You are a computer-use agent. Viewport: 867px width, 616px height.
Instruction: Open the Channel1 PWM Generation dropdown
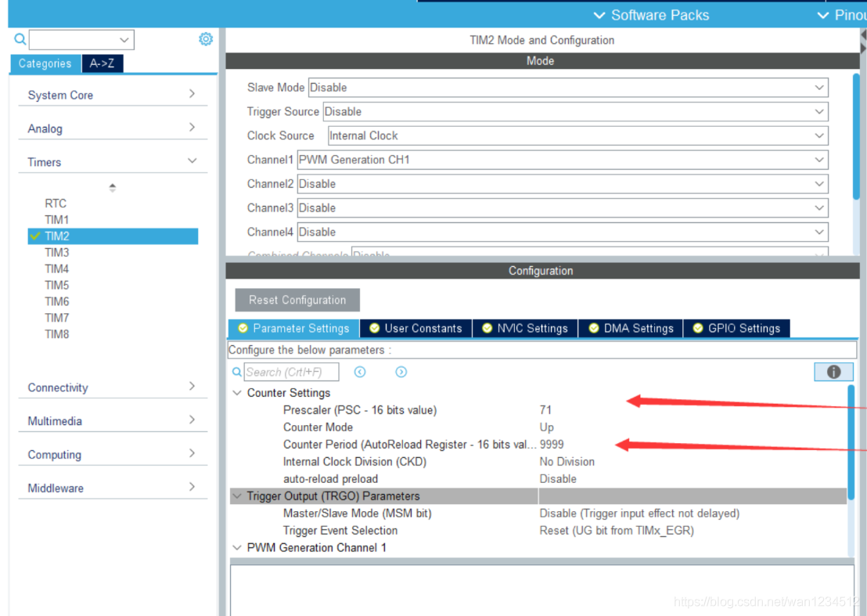[562, 160]
